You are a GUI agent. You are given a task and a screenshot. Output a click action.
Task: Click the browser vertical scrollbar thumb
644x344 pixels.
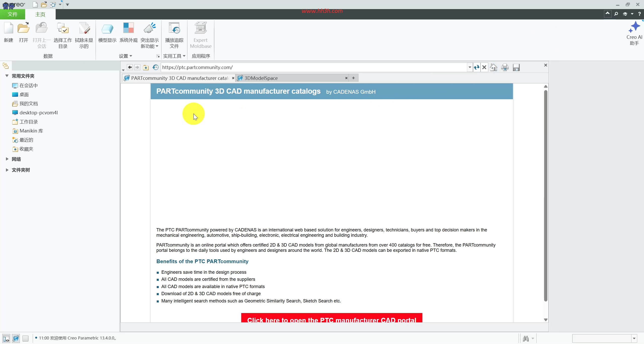(546, 195)
